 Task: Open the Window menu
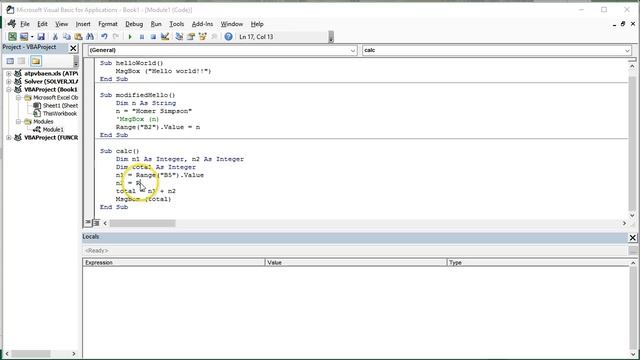(232, 24)
